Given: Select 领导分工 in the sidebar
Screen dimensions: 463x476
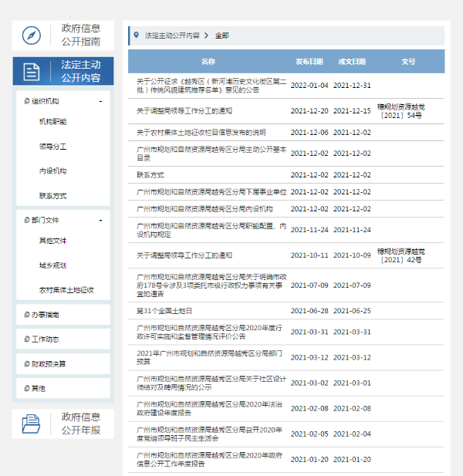Looking at the screenshot, I should pos(53,147).
